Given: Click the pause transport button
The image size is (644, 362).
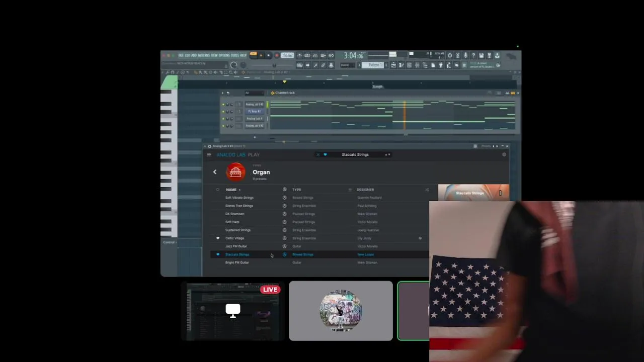Looking at the screenshot, I should [261, 55].
